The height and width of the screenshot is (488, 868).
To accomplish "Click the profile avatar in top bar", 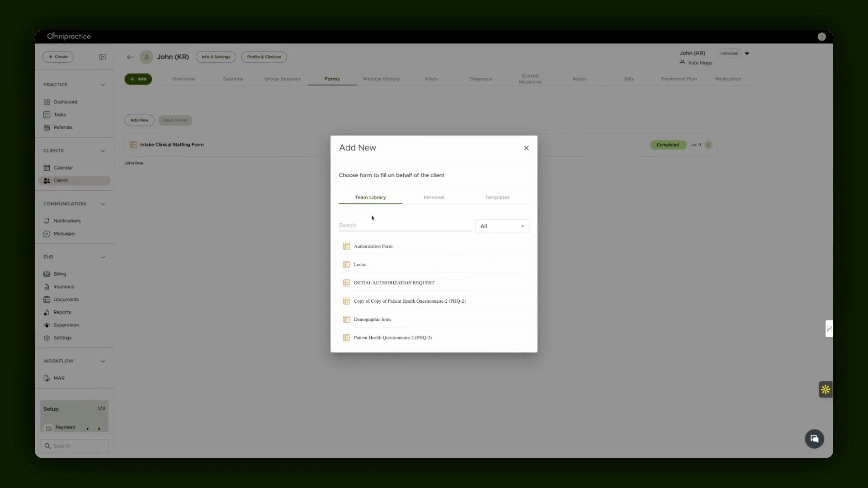I will click(x=821, y=37).
